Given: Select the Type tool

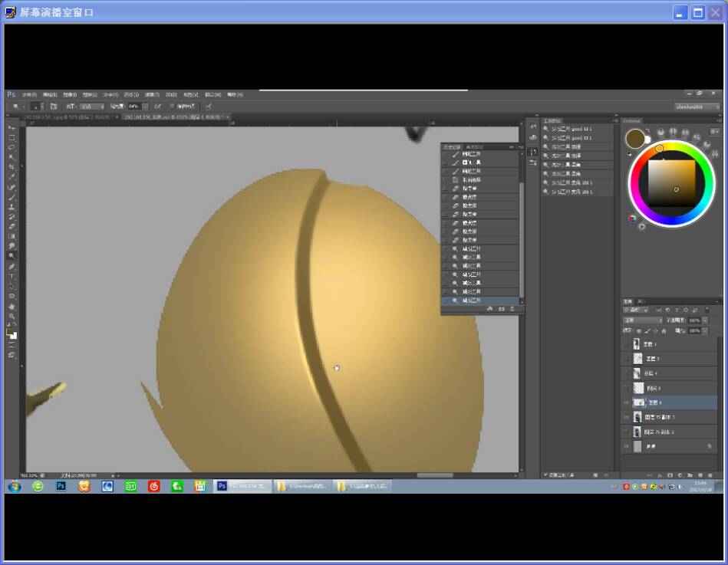Looking at the screenshot, I should pyautogui.click(x=12, y=276).
